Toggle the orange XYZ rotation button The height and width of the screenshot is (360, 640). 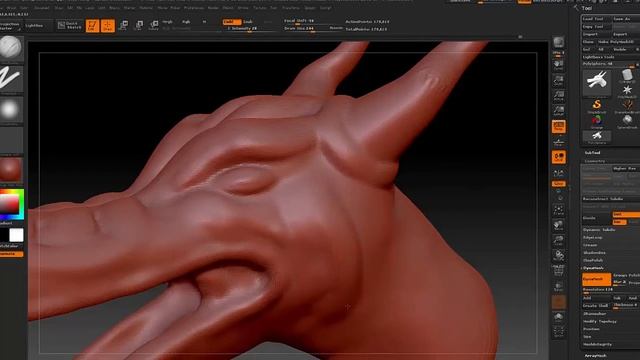pyautogui.click(x=558, y=184)
